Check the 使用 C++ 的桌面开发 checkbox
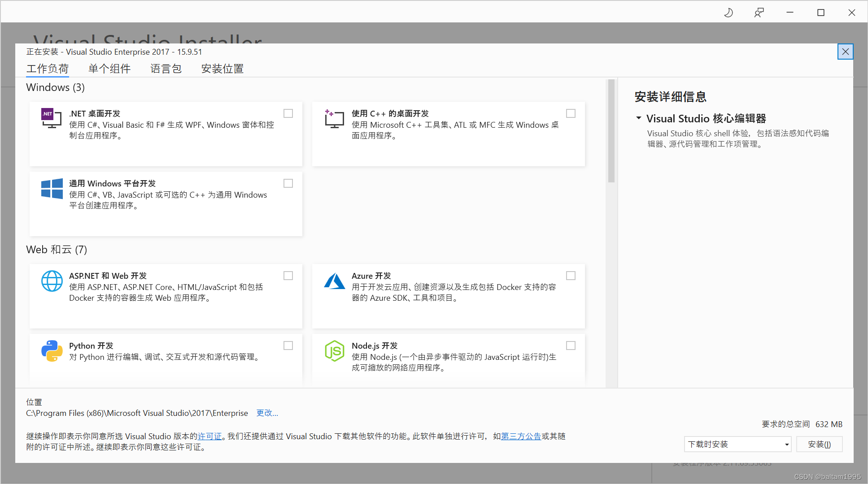Screen dimensions: 868x484 [x=571, y=113]
